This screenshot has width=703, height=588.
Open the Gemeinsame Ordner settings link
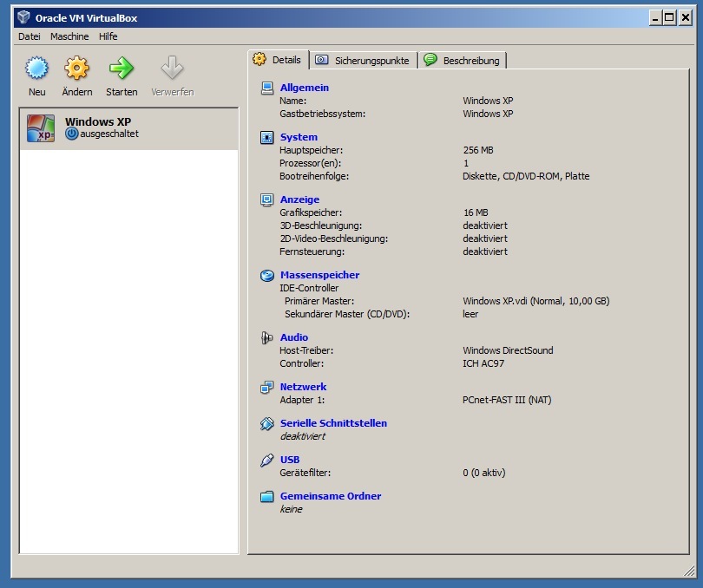(331, 496)
